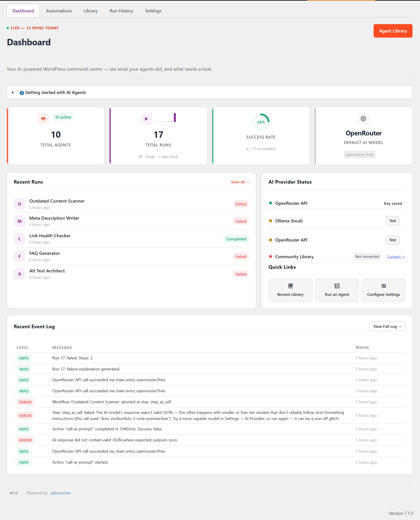Click the Completed status for Link Health Checker
Image resolution: width=420 pixels, height=520 pixels.
pyautogui.click(x=236, y=239)
